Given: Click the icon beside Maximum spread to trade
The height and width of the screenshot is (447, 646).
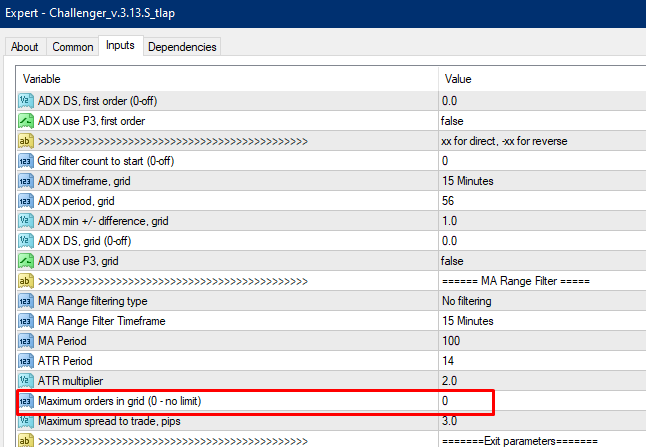Looking at the screenshot, I should 26,421.
